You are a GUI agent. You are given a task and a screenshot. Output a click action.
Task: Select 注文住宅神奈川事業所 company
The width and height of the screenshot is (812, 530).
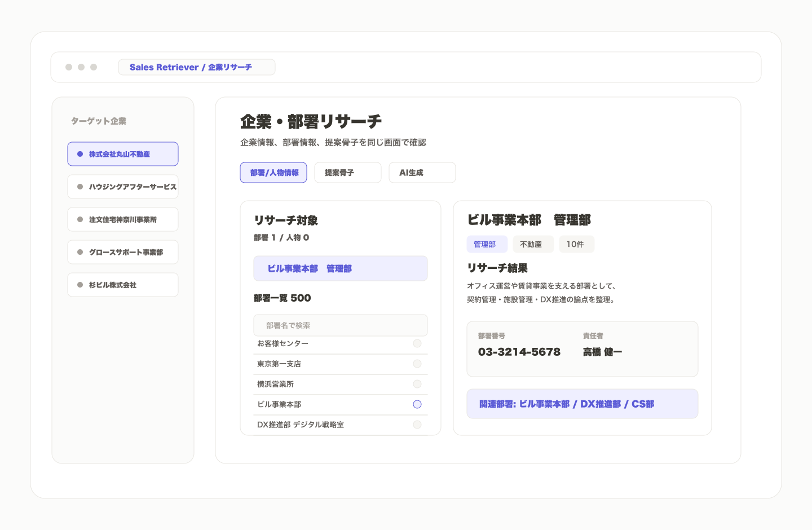123,219
